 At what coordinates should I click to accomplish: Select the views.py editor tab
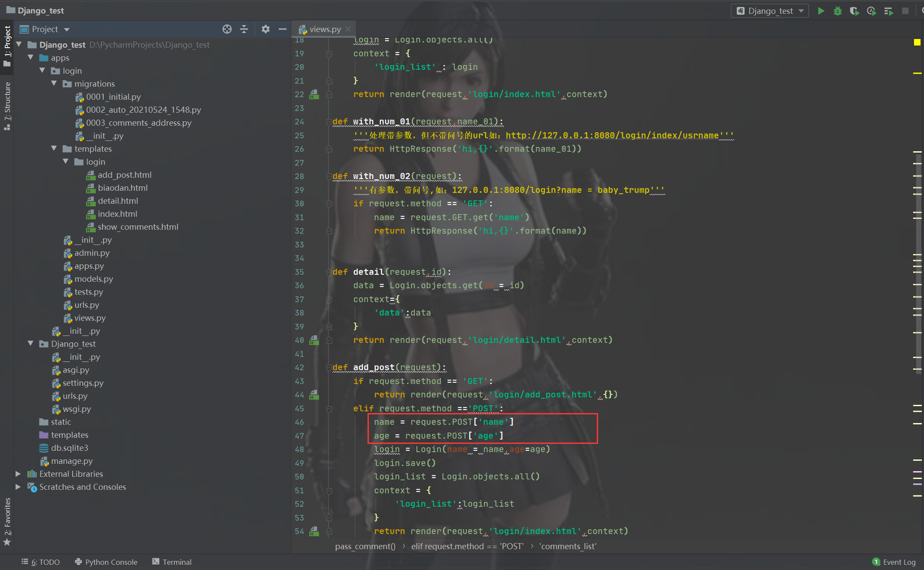click(x=325, y=29)
